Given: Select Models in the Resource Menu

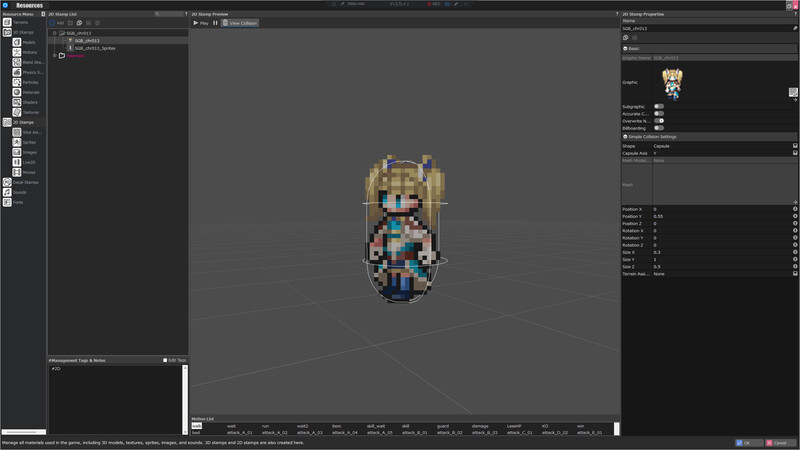Looking at the screenshot, I should [24, 42].
